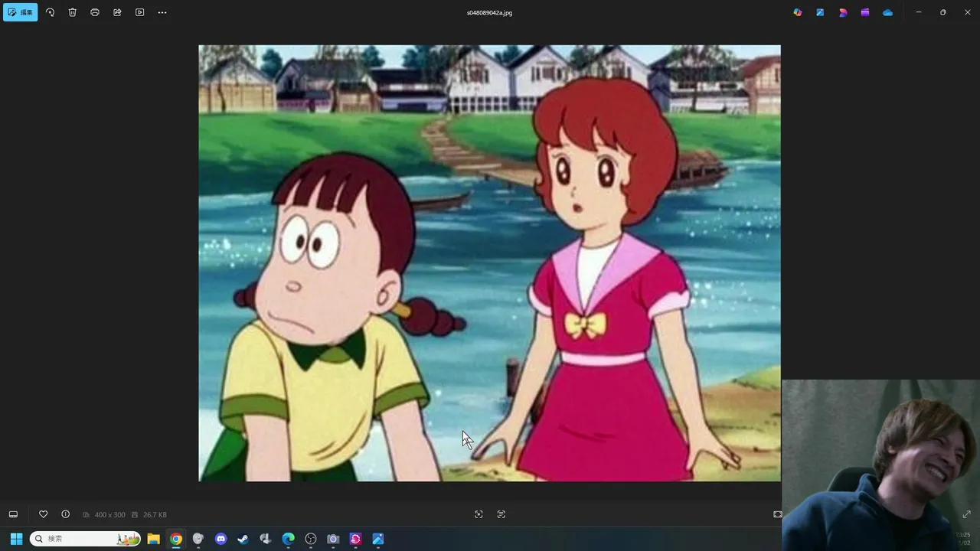Start slideshow with the play icon
This screenshot has width=980, height=551.
click(x=139, y=12)
